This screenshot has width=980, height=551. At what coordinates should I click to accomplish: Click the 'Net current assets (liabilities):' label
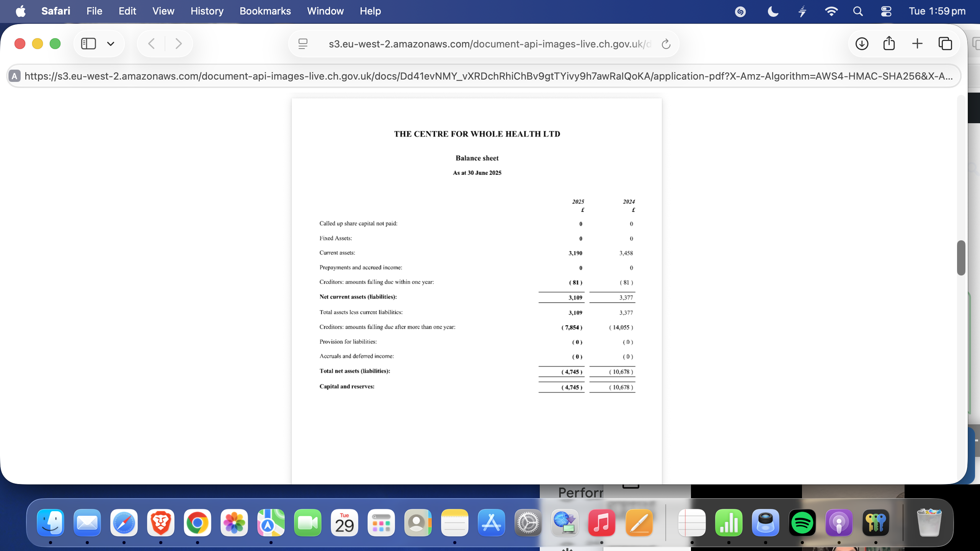coord(358,297)
